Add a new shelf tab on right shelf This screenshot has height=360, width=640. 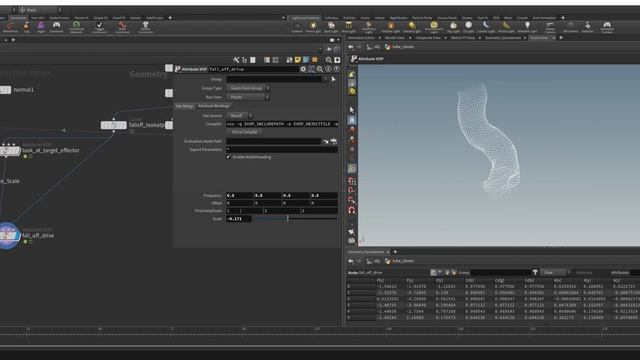tap(563, 18)
